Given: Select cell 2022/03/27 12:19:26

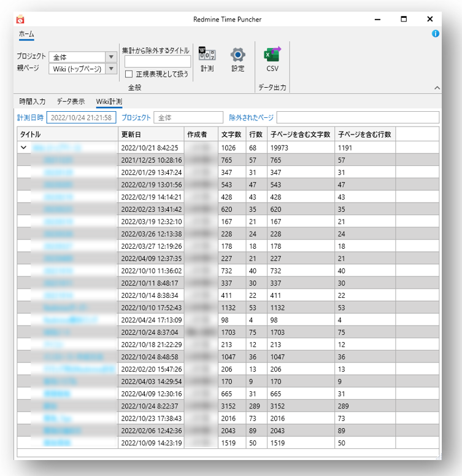Looking at the screenshot, I should coord(151,246).
